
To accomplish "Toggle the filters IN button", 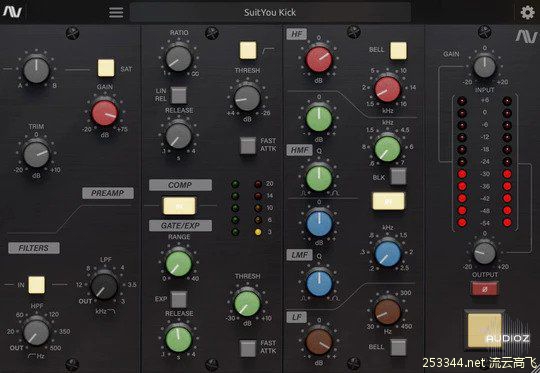I will pyautogui.click(x=37, y=285).
